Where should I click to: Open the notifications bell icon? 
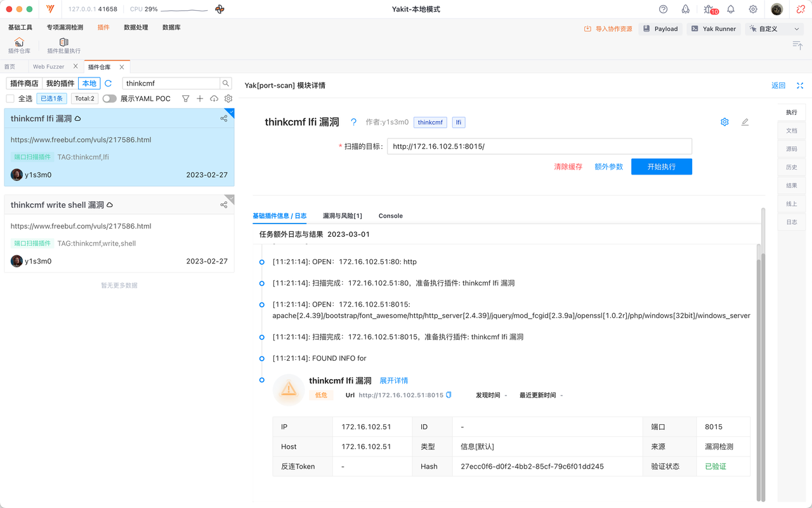pyautogui.click(x=731, y=10)
